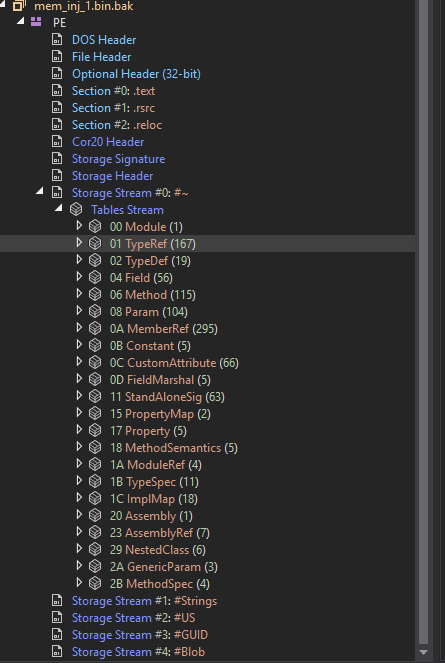Click the cube icon beside 0A MemberRef
The height and width of the screenshot is (663, 445).
click(x=95, y=328)
